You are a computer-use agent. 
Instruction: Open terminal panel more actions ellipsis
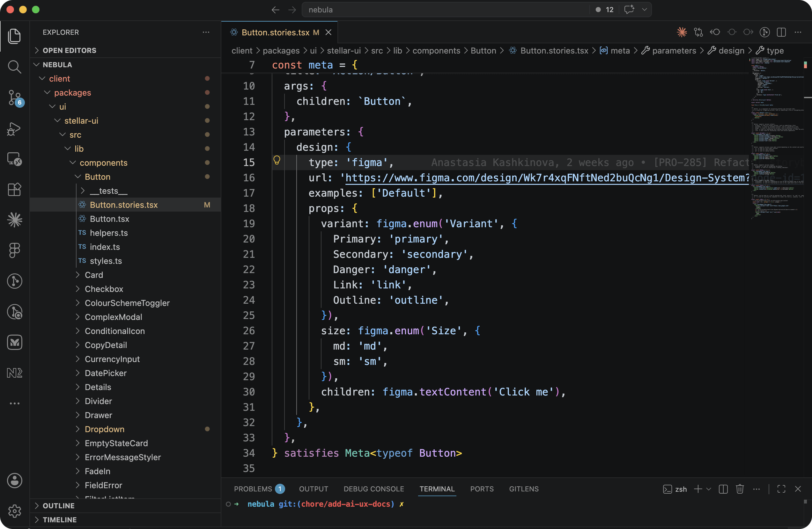757,489
